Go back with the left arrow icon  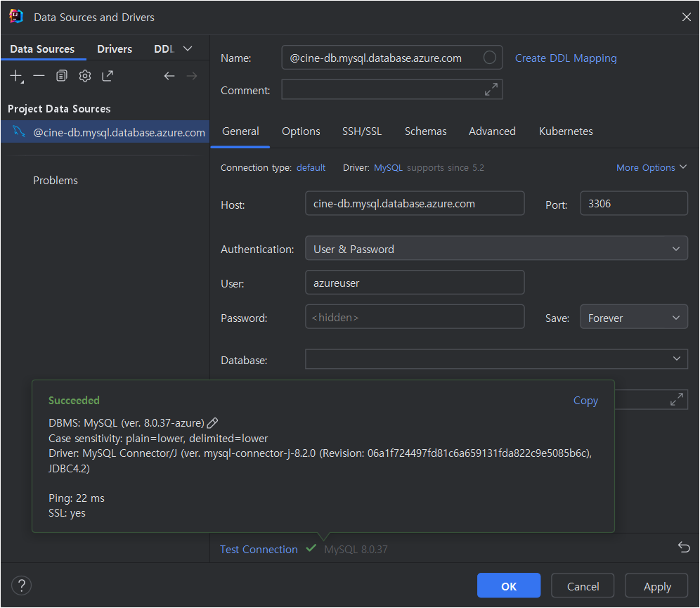[x=169, y=76]
